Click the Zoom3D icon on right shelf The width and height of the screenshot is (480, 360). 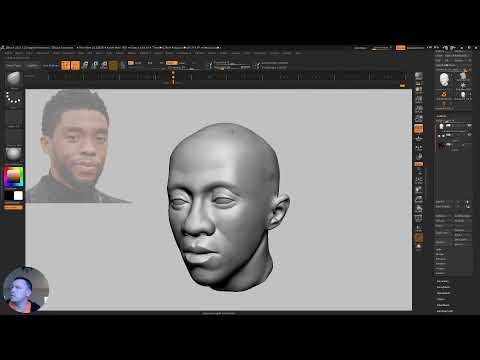(x=419, y=199)
